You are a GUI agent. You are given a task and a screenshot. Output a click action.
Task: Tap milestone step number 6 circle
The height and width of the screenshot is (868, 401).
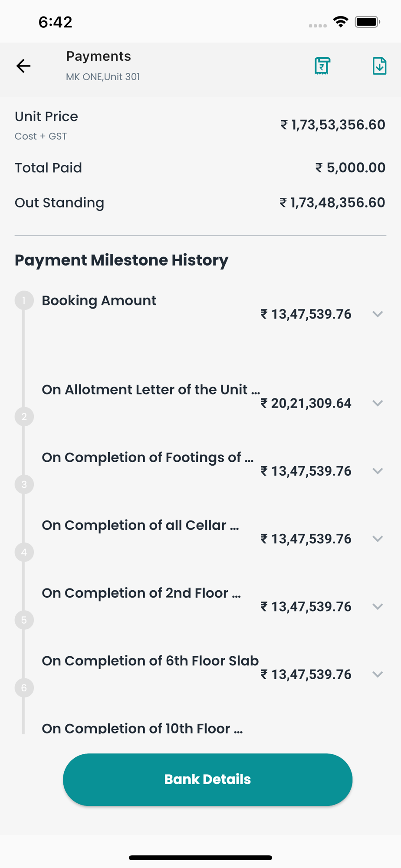[24, 687]
